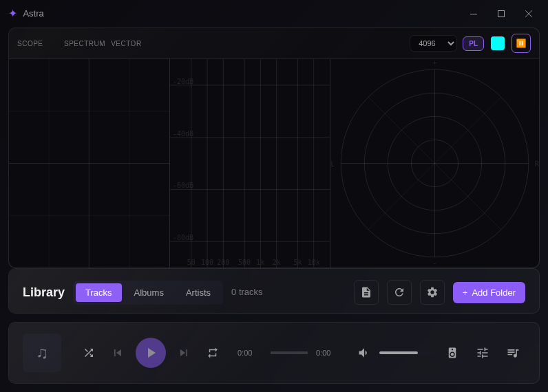Select the SPECTRUM visualizer label
This screenshot has height=392, width=548.
click(84, 43)
